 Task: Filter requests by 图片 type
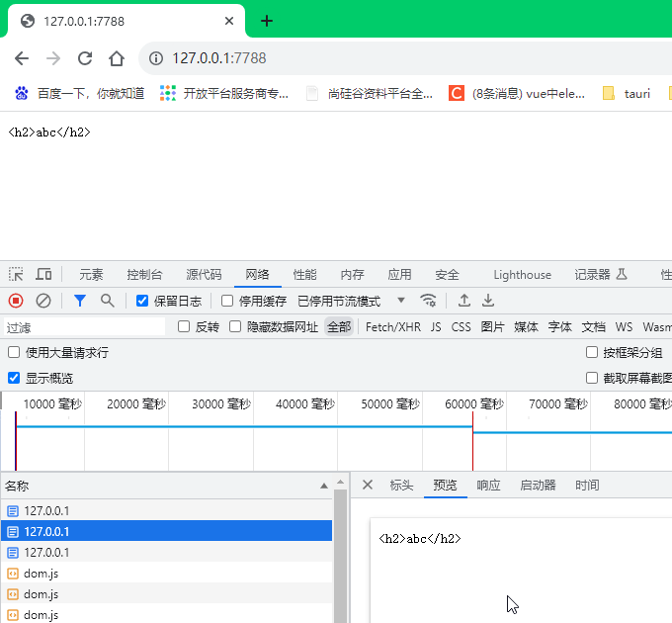tap(492, 327)
